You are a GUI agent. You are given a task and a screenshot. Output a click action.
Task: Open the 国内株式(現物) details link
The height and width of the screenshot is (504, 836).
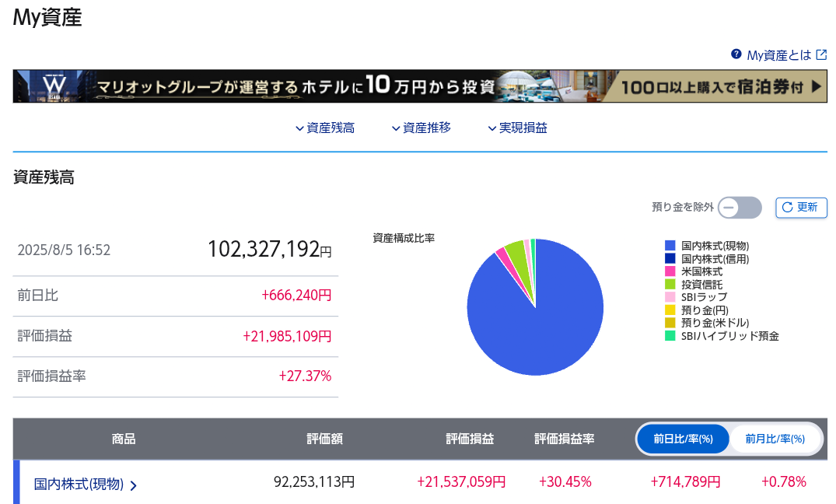point(79,484)
